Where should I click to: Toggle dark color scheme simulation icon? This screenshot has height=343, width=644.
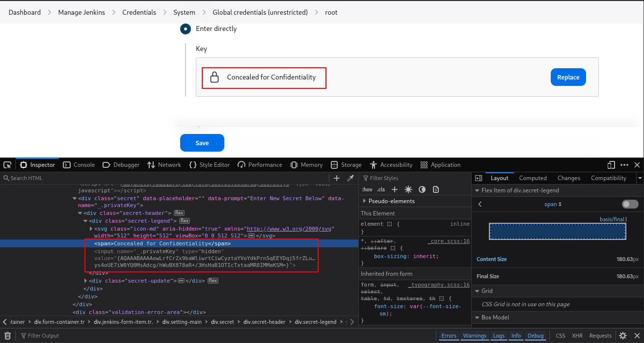422,189
